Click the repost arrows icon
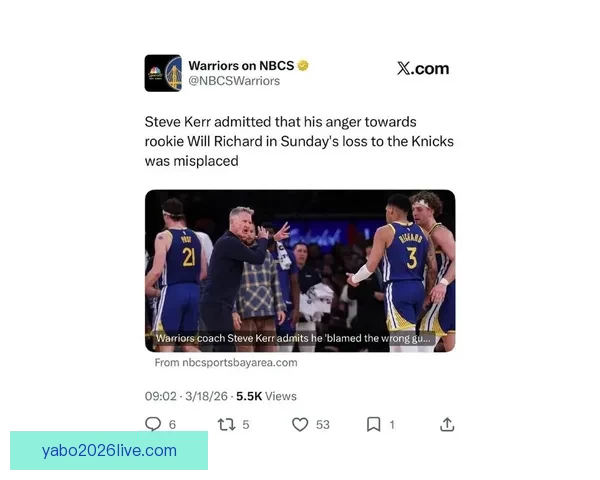This screenshot has height=480, width=600. (226, 424)
